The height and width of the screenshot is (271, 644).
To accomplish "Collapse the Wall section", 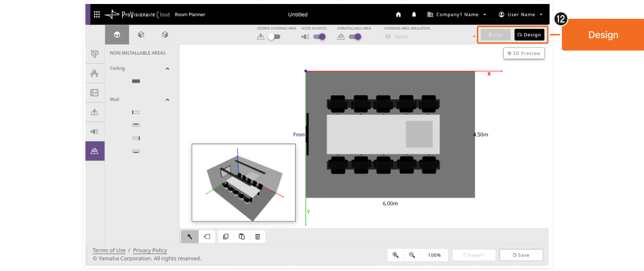I will pos(168,100).
